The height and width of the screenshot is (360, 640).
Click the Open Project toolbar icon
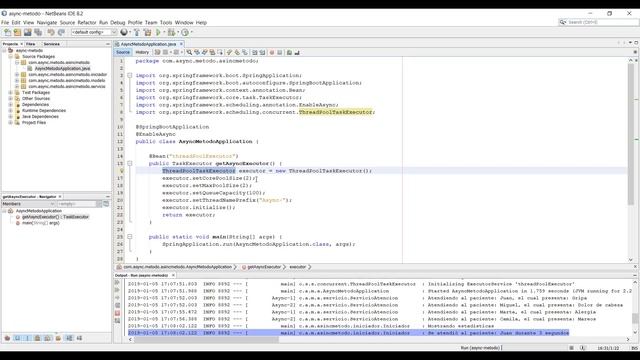27,32
